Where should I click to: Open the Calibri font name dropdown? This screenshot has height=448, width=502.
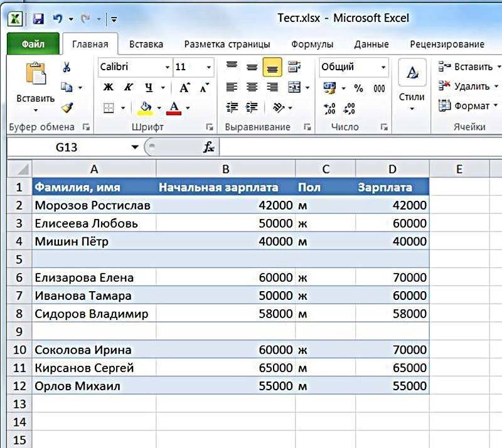point(135,67)
